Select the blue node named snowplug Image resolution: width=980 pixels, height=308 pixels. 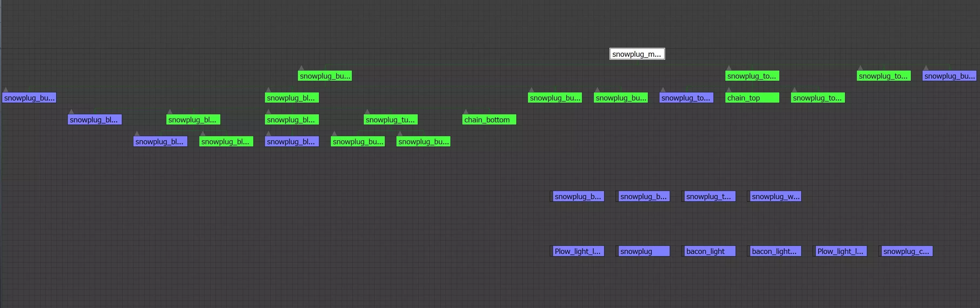[x=644, y=251]
